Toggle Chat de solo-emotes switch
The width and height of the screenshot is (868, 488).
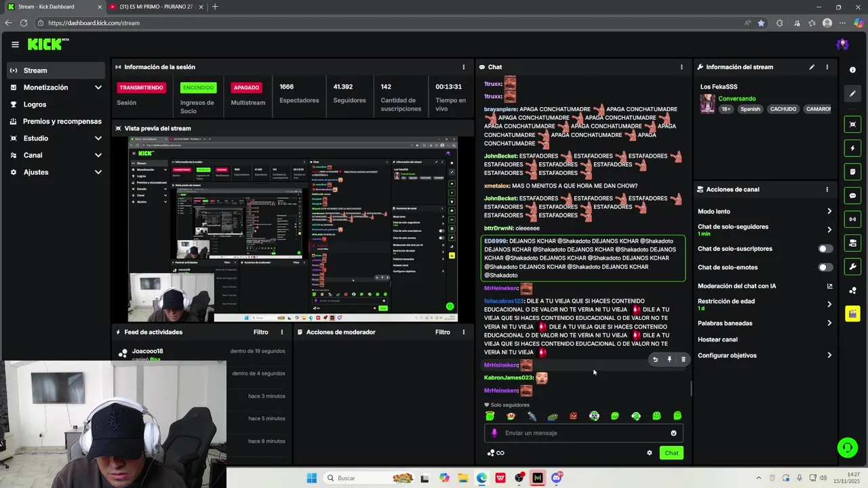coord(825,267)
